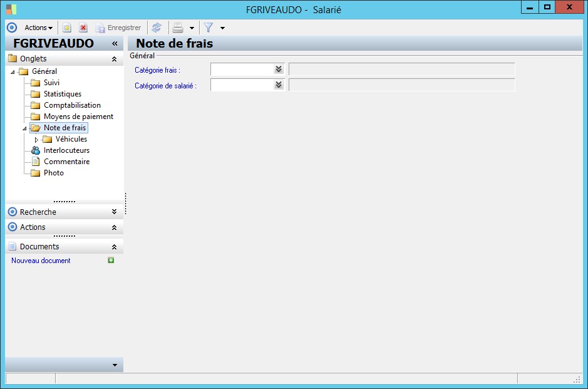The width and height of the screenshot is (588, 389).
Task: Open the Actions toolbar menu
Action: [x=38, y=28]
